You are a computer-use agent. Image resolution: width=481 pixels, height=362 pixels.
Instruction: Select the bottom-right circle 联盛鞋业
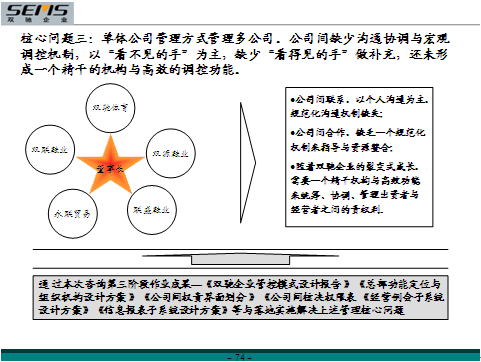(x=152, y=210)
